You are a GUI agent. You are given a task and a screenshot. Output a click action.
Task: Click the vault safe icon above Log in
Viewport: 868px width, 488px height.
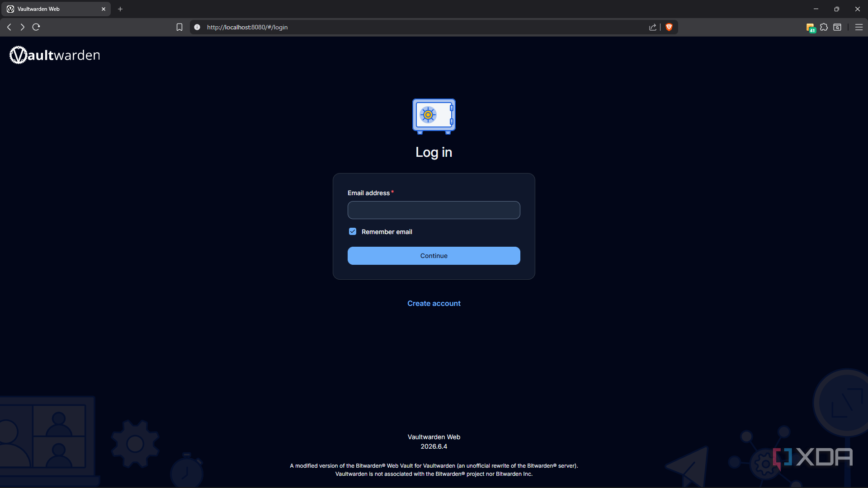tap(434, 116)
